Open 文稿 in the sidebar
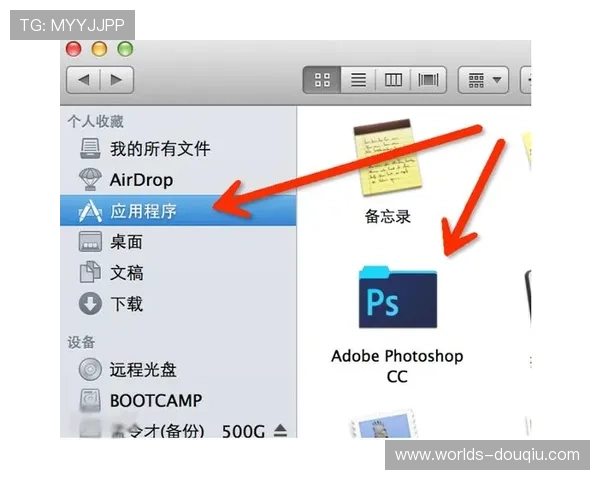Image resolution: width=600 pixels, height=480 pixels. [126, 272]
